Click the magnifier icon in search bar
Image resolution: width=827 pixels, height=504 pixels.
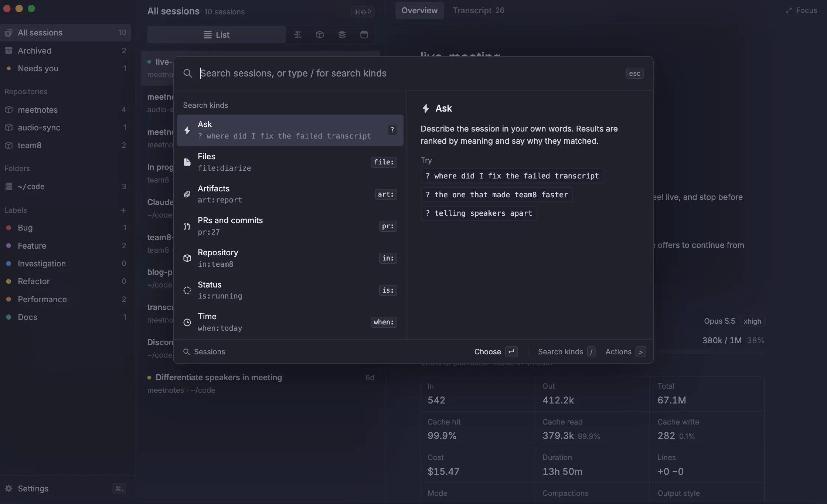[x=188, y=73]
